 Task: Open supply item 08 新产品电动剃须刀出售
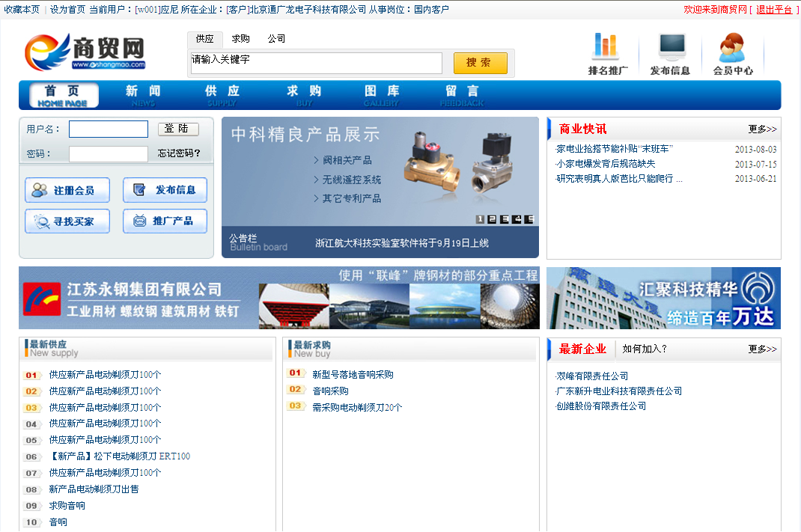point(94,489)
